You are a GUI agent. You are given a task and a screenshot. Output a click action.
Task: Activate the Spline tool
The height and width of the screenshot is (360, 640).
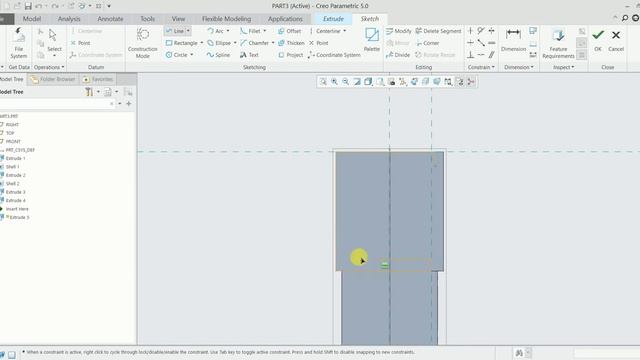tap(218, 55)
